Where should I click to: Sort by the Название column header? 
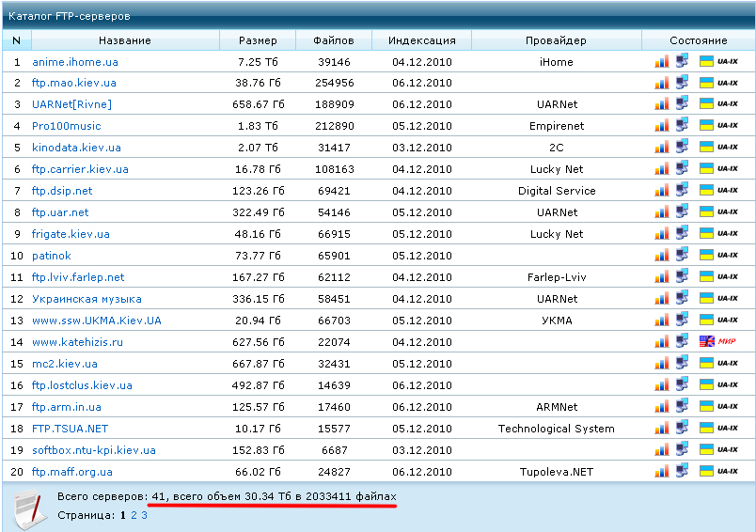tap(125, 40)
